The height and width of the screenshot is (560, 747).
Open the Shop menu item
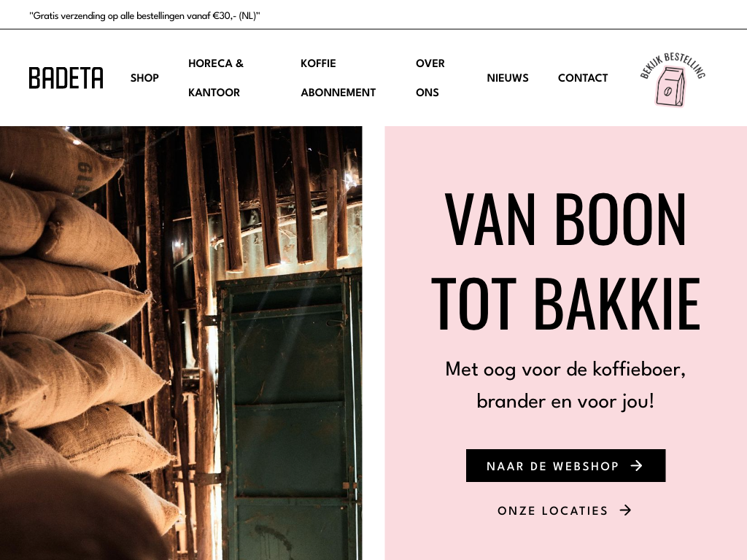coord(144,78)
